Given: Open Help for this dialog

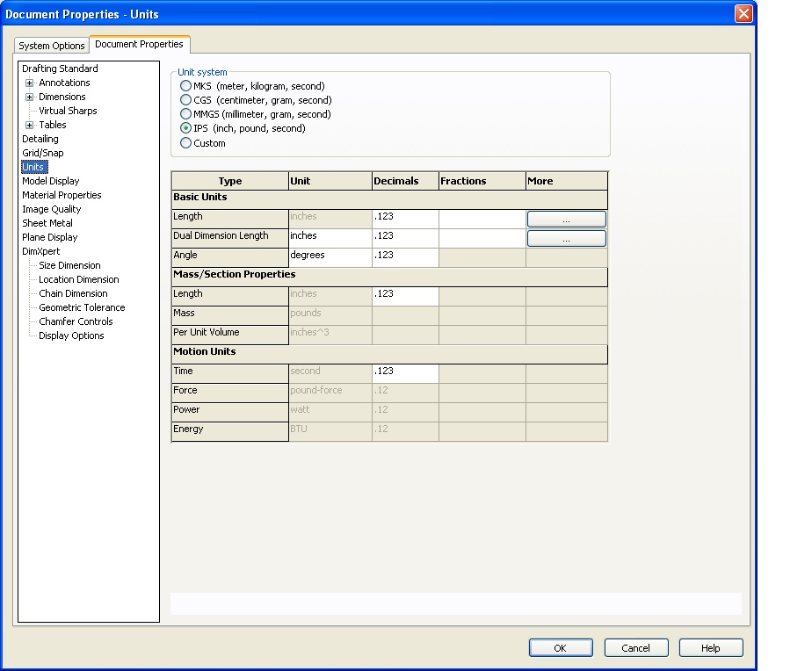Looking at the screenshot, I should (710, 647).
